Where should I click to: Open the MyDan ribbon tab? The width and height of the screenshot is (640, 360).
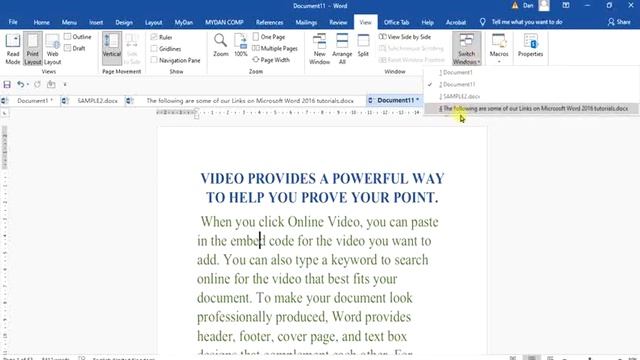tap(184, 22)
